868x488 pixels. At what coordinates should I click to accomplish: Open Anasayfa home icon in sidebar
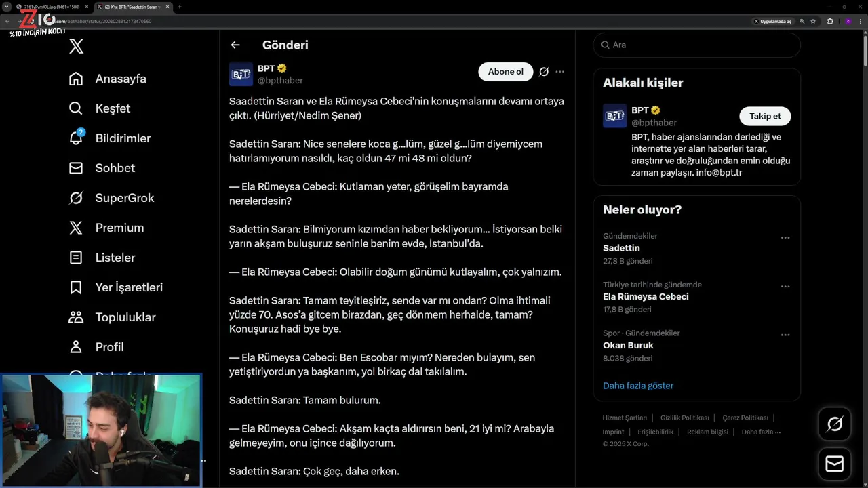pyautogui.click(x=76, y=79)
